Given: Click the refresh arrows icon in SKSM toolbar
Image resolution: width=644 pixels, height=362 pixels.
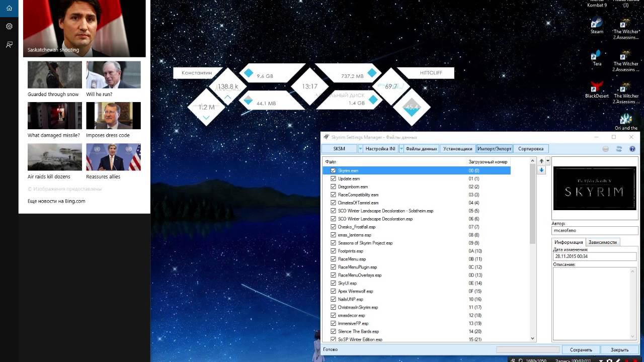Looking at the screenshot, I should pyautogui.click(x=619, y=149).
